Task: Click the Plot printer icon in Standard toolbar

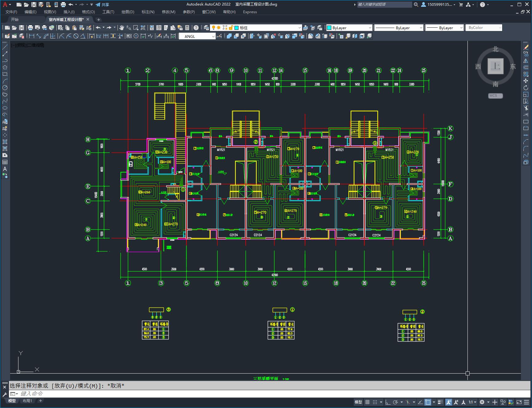Action: (x=30, y=28)
